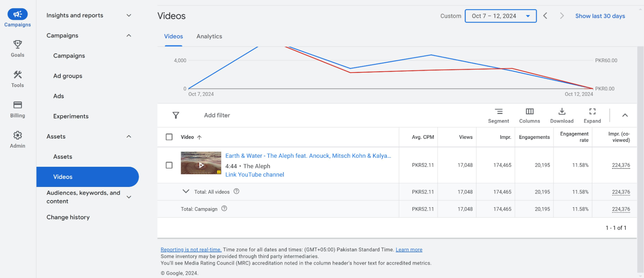Viewport: 644px width, 278px height.
Task: Click Show last 30 days
Action: tap(600, 16)
